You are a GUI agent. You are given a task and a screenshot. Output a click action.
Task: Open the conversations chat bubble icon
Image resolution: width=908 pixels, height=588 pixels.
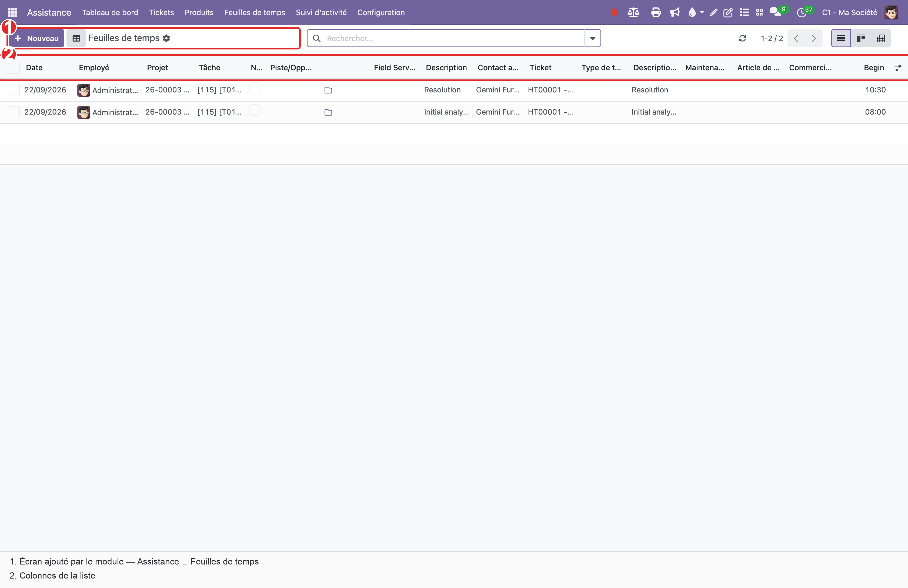click(x=775, y=12)
